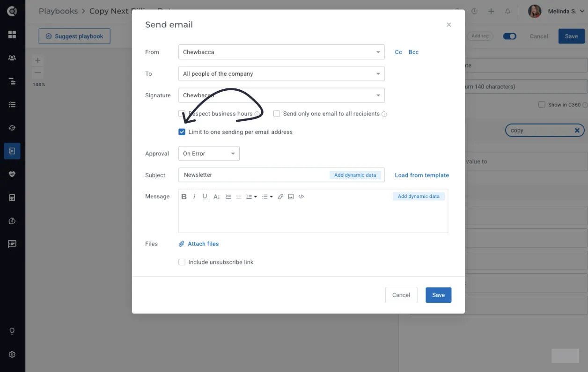Open the font size tool in message toolbar

click(x=216, y=197)
